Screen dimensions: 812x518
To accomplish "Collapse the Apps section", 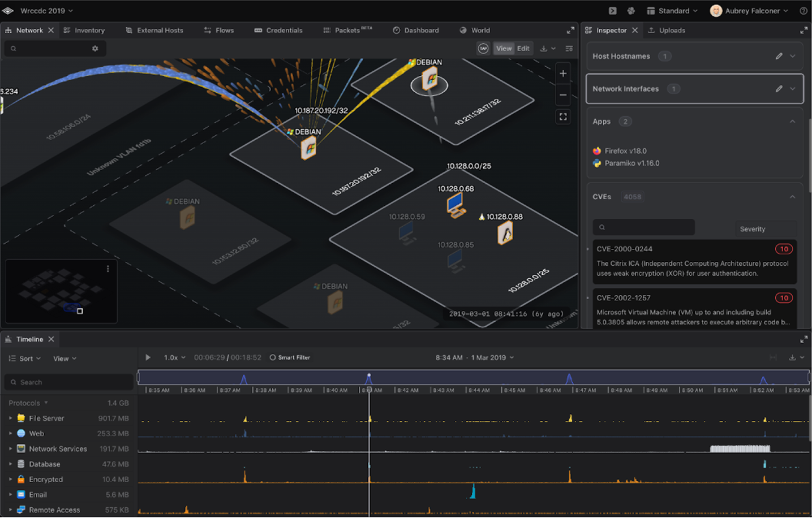I will pyautogui.click(x=792, y=122).
